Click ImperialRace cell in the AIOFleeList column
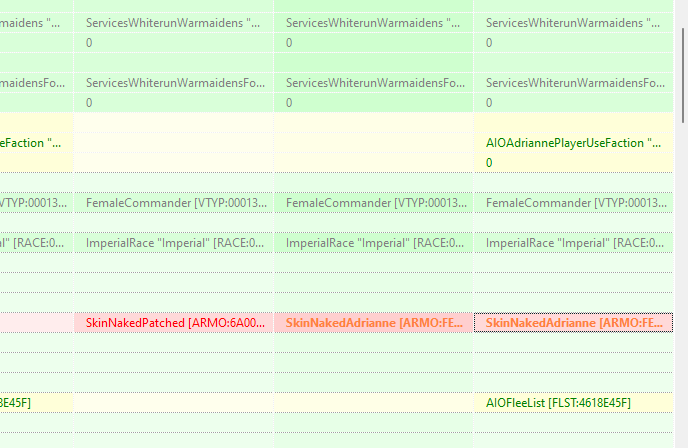The image size is (688, 448). point(573,243)
